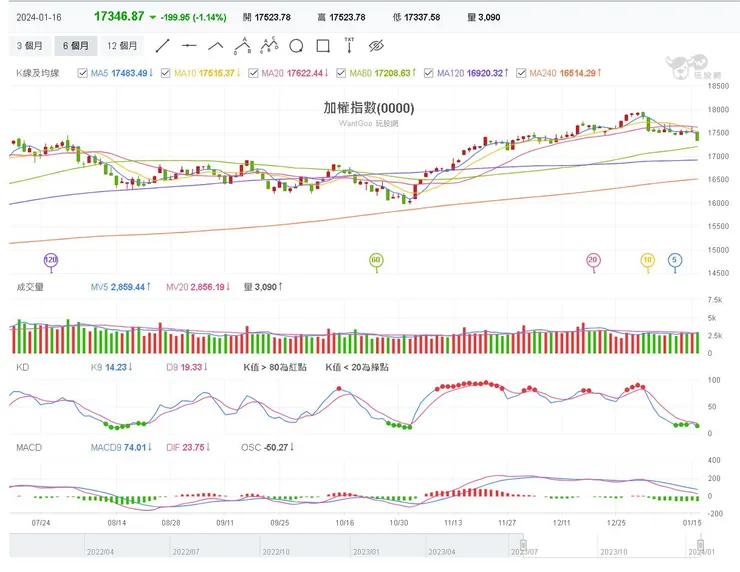740x572 pixels.
Task: Uncheck the MA5 moving average checkbox
Action: click(x=83, y=73)
